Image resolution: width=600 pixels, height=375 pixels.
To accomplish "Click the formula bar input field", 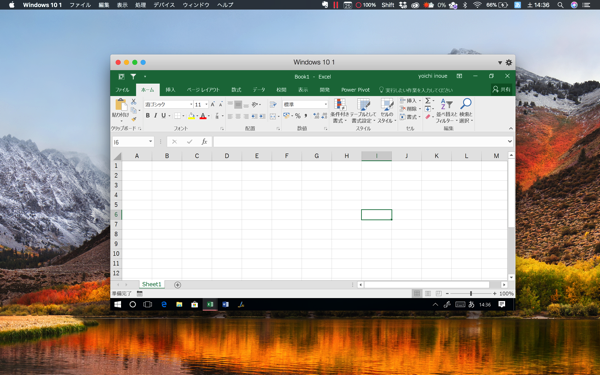I will (360, 142).
